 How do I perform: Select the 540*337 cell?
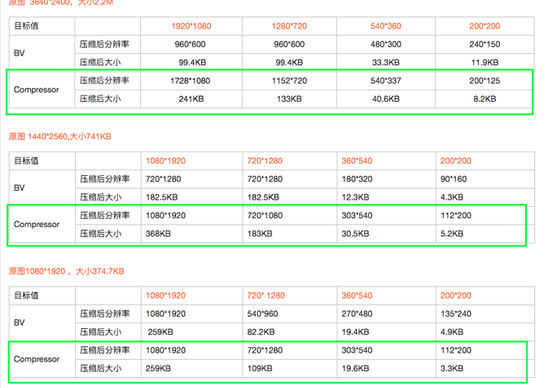coord(386,81)
